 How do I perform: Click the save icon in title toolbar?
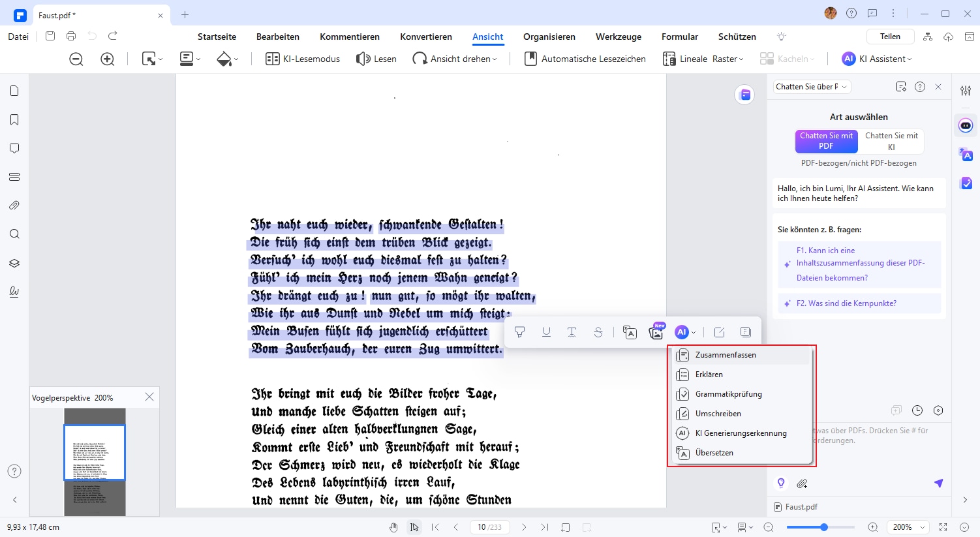pyautogui.click(x=50, y=37)
